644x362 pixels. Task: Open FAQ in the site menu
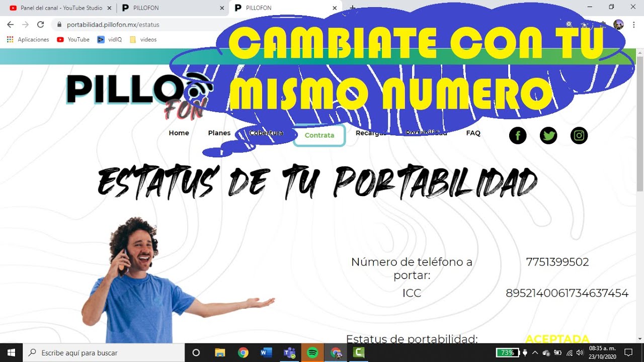tap(473, 133)
